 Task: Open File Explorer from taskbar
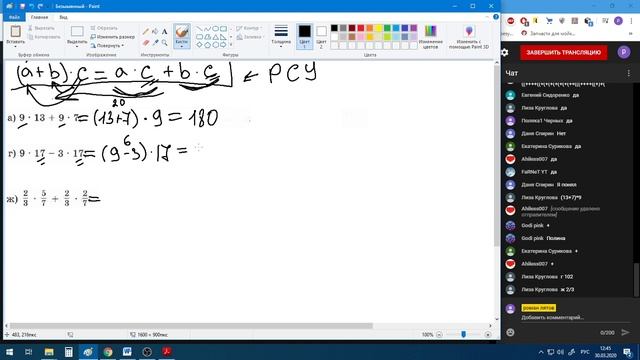(49, 352)
